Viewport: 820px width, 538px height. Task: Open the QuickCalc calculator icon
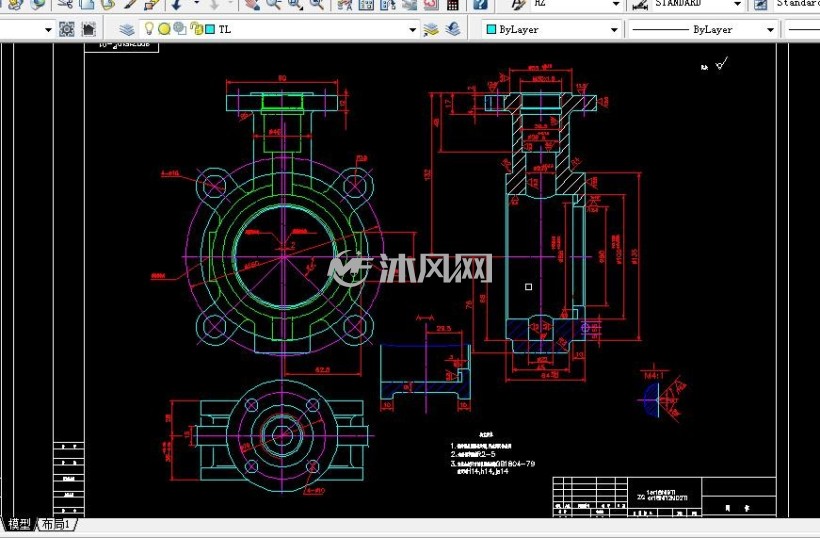pyautogui.click(x=453, y=4)
